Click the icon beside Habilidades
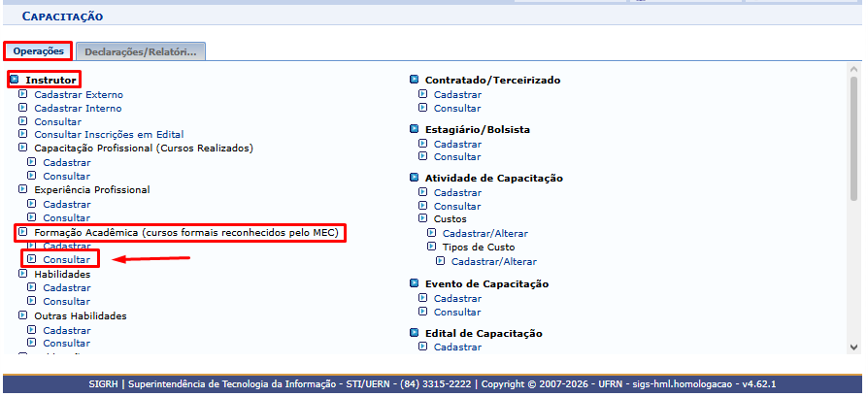This screenshot has height=397, width=868. (x=22, y=274)
